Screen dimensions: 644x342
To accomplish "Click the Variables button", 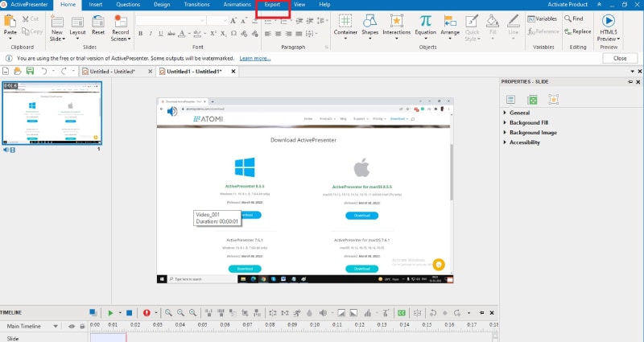I will [x=542, y=19].
